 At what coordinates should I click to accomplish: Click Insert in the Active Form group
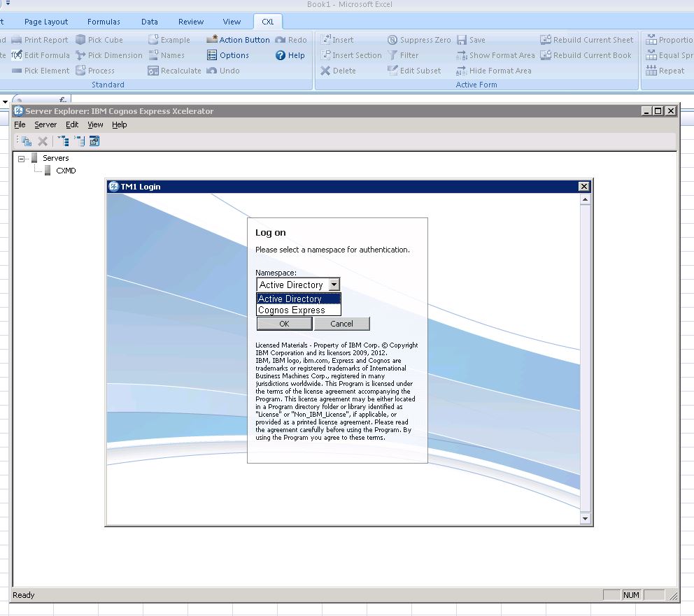[x=337, y=40]
